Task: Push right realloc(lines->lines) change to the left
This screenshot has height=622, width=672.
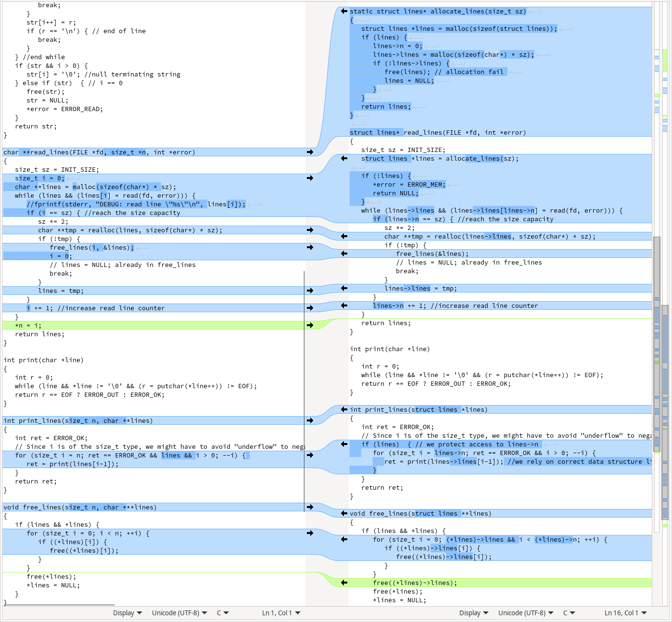Action: tap(344, 237)
